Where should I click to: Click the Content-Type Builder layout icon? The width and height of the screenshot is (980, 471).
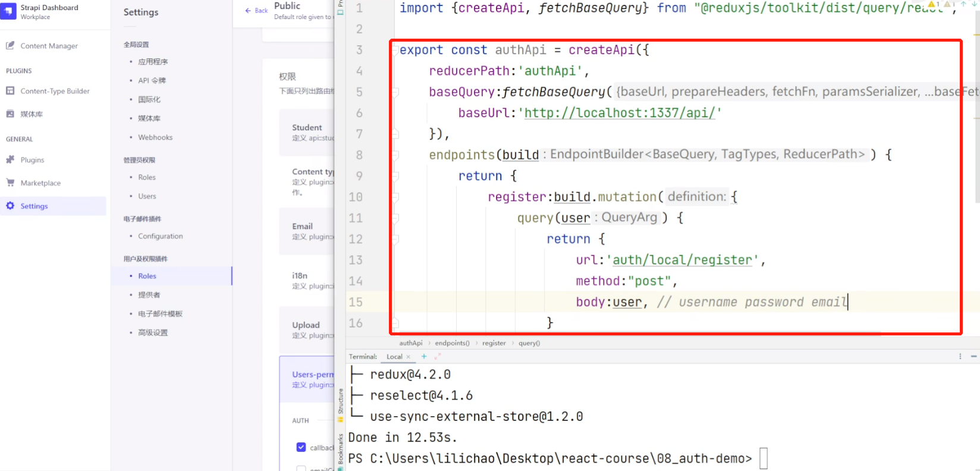point(10,90)
